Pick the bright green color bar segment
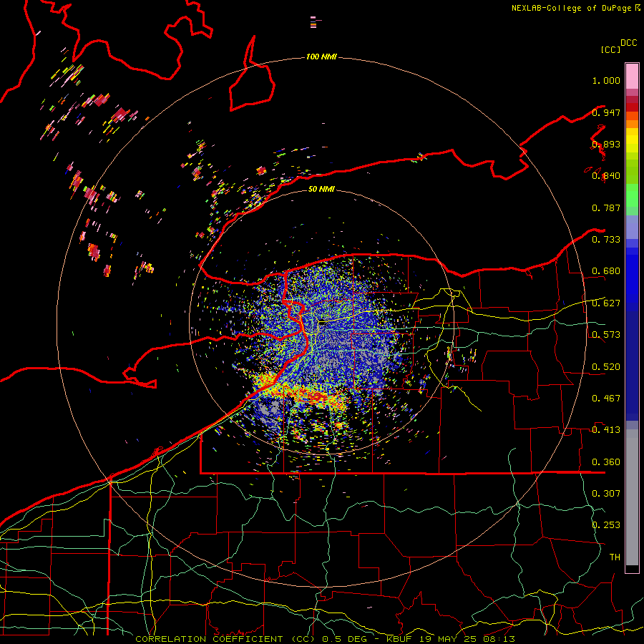This screenshot has width=644, height=644. (632, 195)
